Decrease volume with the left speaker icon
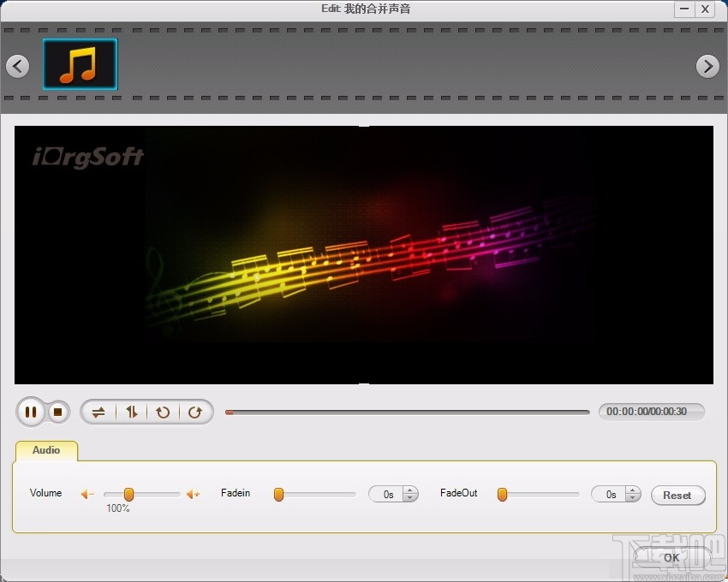This screenshot has width=728, height=582. tap(86, 494)
